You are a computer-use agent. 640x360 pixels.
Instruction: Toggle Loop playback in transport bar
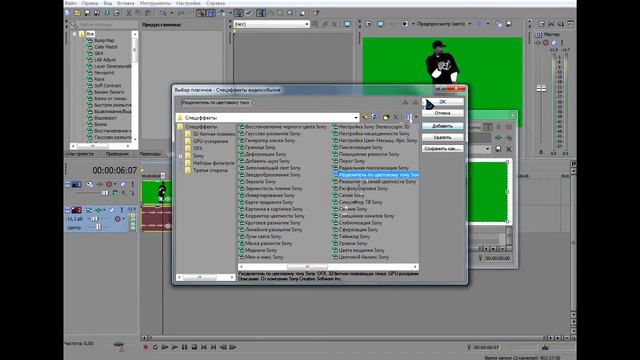click(155, 347)
